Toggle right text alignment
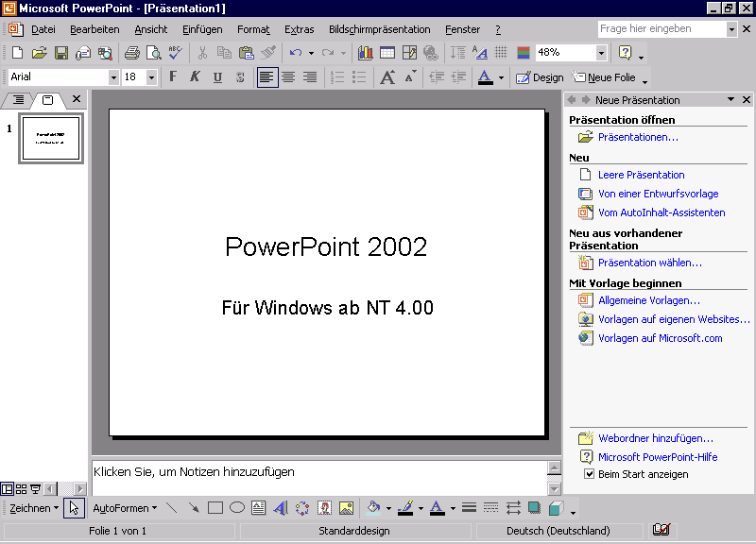Viewport: 756px width, 544px height. [x=310, y=77]
